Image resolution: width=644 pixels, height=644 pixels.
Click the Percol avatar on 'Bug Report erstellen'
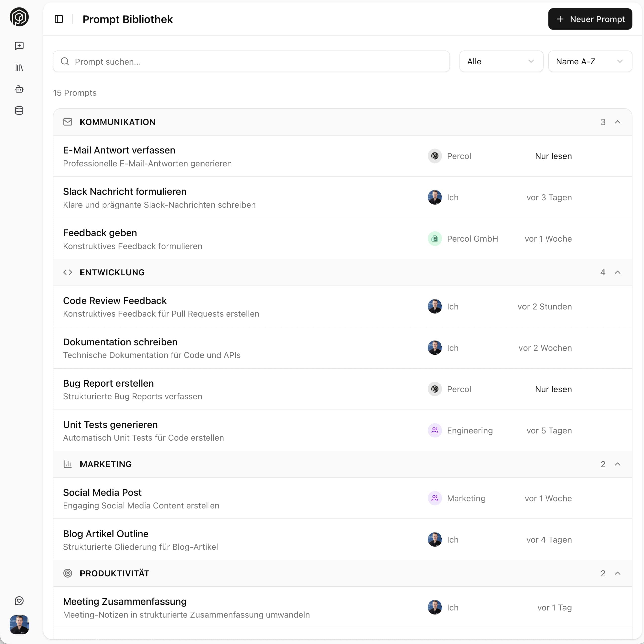pyautogui.click(x=435, y=389)
